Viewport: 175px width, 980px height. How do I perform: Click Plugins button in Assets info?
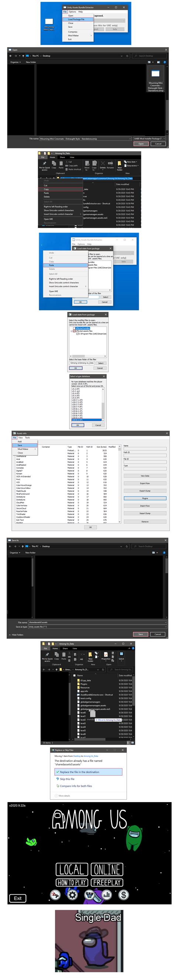[145, 498]
